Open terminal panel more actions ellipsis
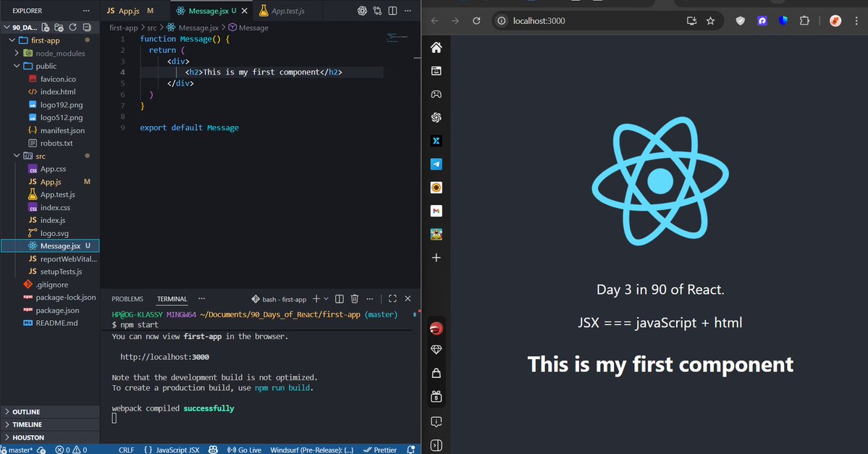 [x=370, y=298]
